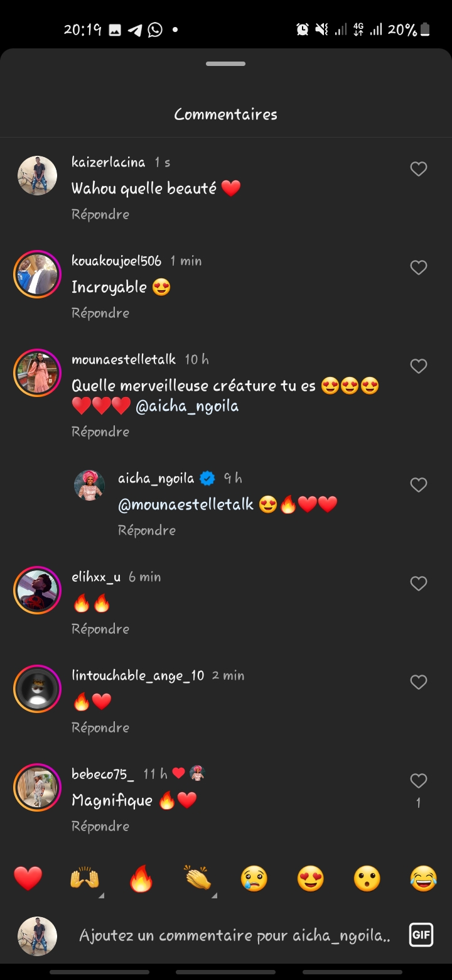Reply to elihxx_u's fire comment
The width and height of the screenshot is (452, 980).
(x=100, y=629)
